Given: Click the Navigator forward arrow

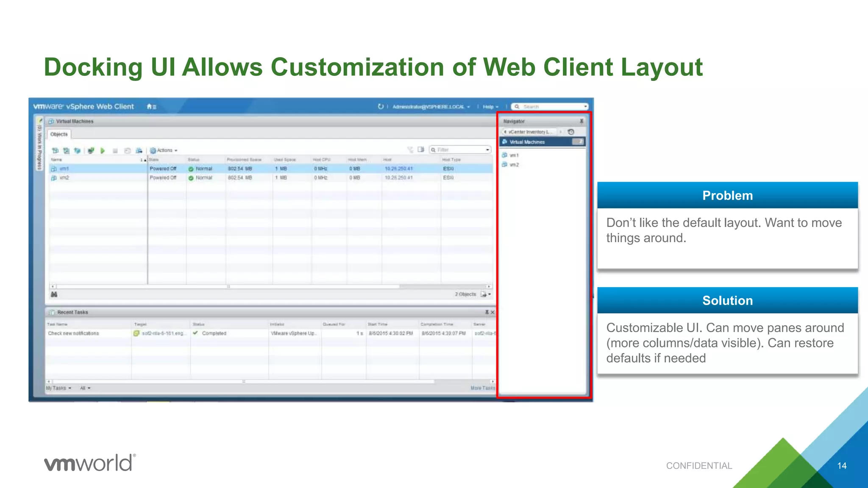Looking at the screenshot, I should pos(560,132).
